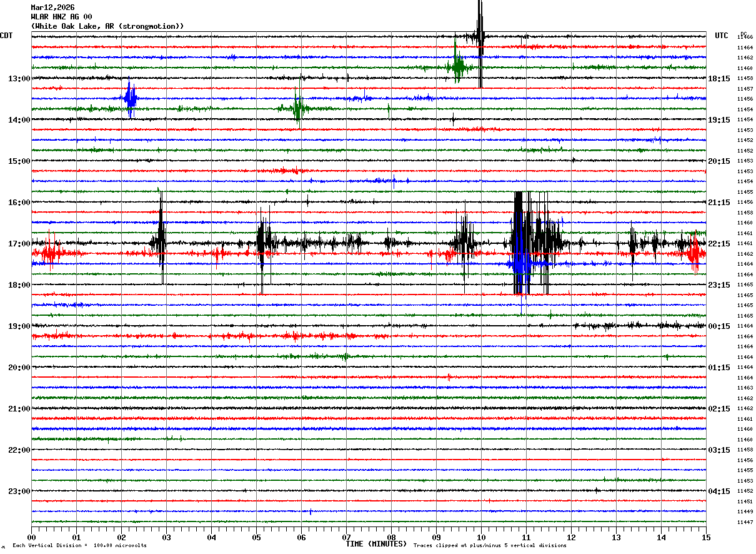Select minute 14 on the time axis
This screenshot has height=554, width=756.
661,537
